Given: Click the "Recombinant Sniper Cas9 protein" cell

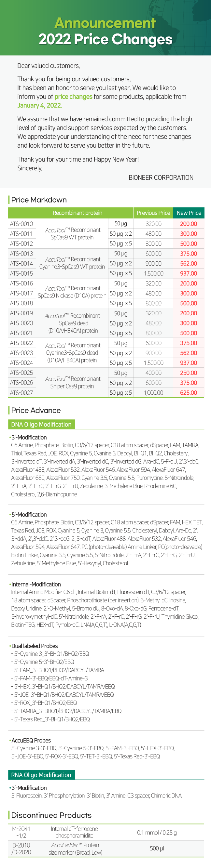Looking at the screenshot, I should tap(72, 382).
